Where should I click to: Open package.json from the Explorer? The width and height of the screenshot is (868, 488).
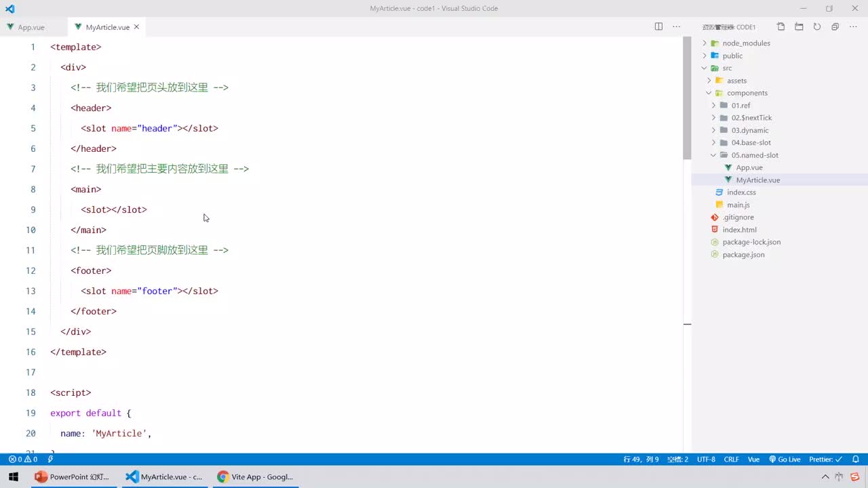[743, 255]
